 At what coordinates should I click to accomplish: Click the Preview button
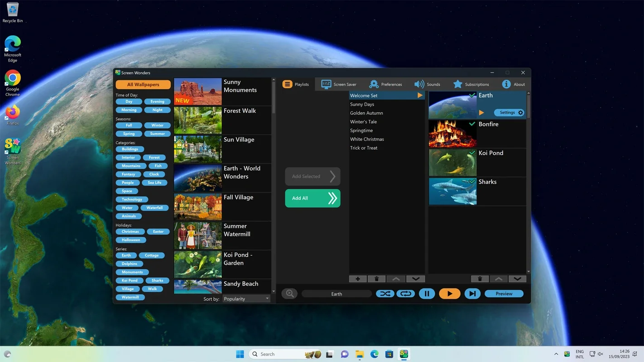[504, 294]
